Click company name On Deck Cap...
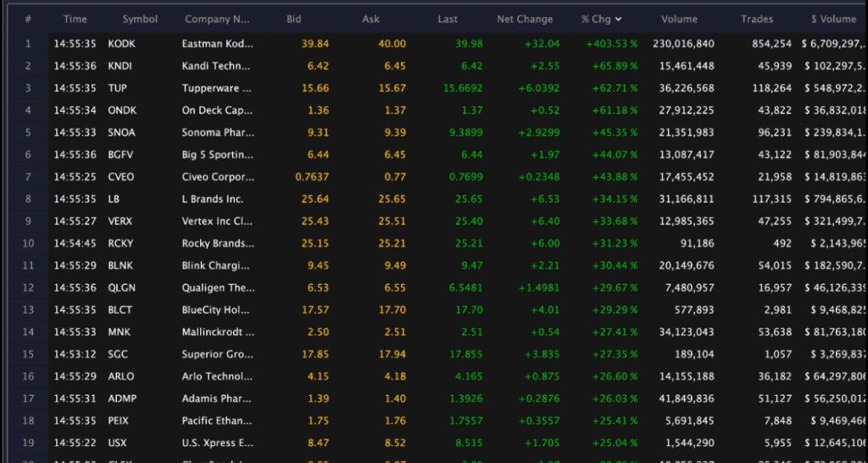The height and width of the screenshot is (463, 868). pyautogui.click(x=217, y=110)
